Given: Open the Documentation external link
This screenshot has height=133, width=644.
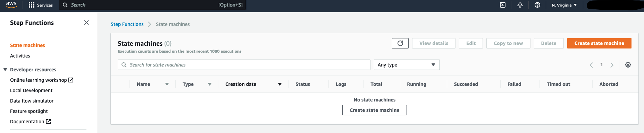Looking at the screenshot, I should [x=30, y=122].
